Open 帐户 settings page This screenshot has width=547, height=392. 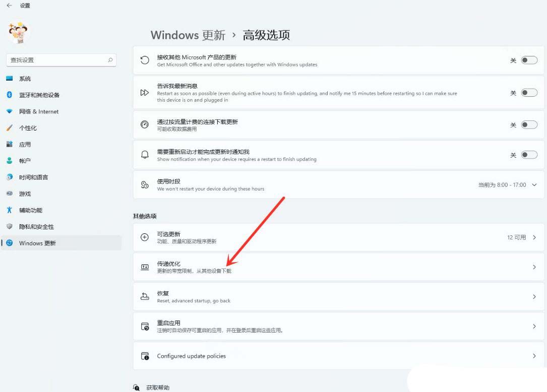62,160
